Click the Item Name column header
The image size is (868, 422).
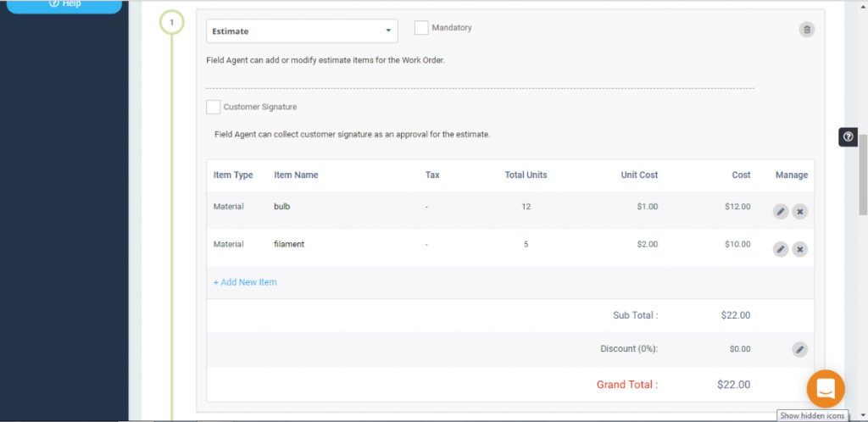tap(296, 175)
